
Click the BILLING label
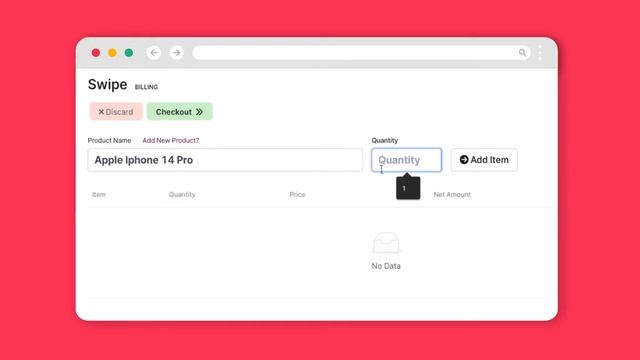146,87
